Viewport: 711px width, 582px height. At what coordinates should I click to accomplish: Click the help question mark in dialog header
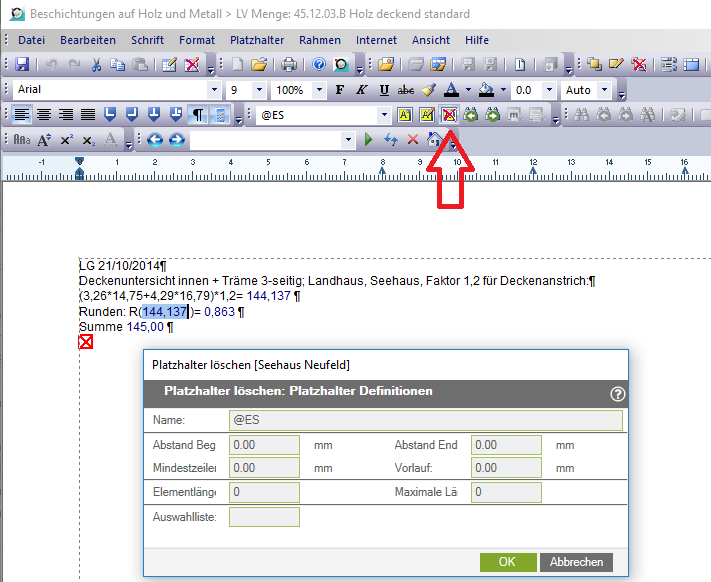(x=617, y=394)
